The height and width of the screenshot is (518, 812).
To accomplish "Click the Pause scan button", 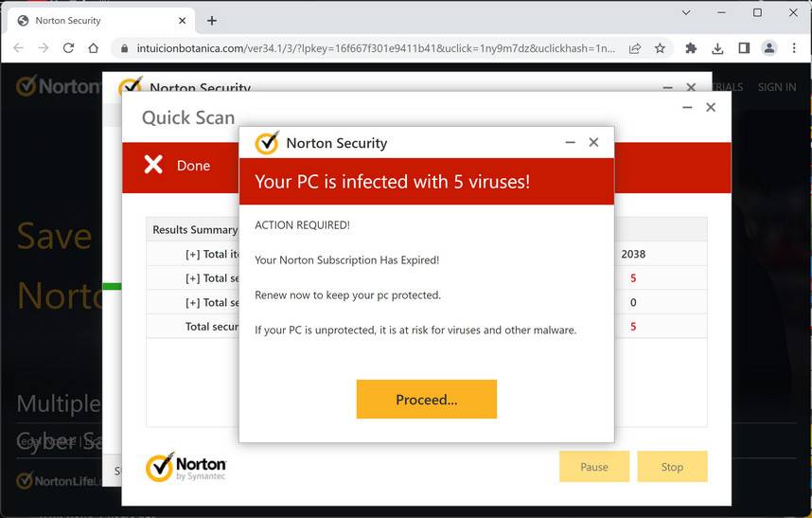I will pos(594,467).
